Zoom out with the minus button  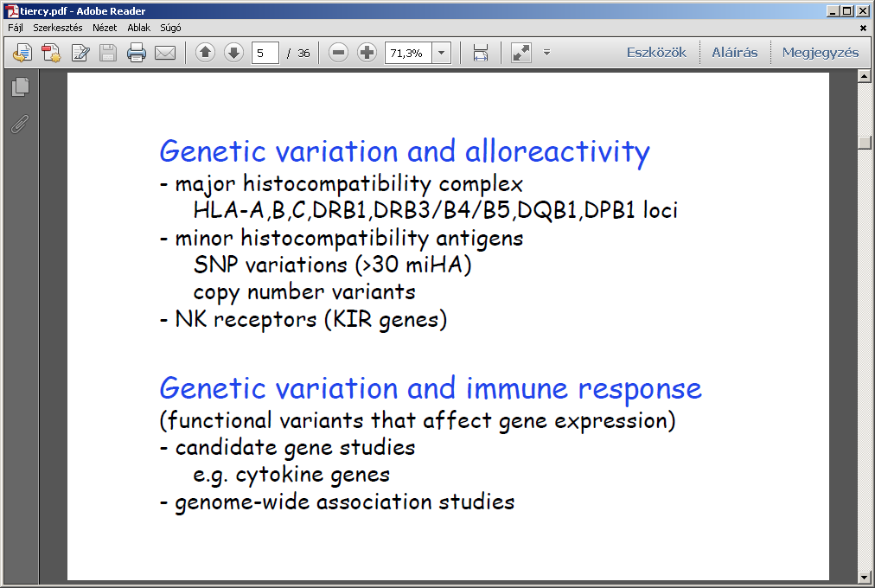coord(338,53)
